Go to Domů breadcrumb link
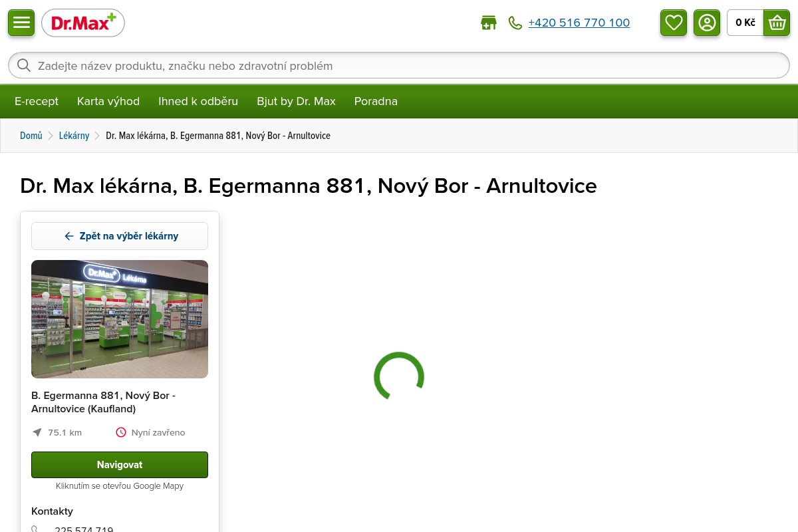 (x=31, y=136)
